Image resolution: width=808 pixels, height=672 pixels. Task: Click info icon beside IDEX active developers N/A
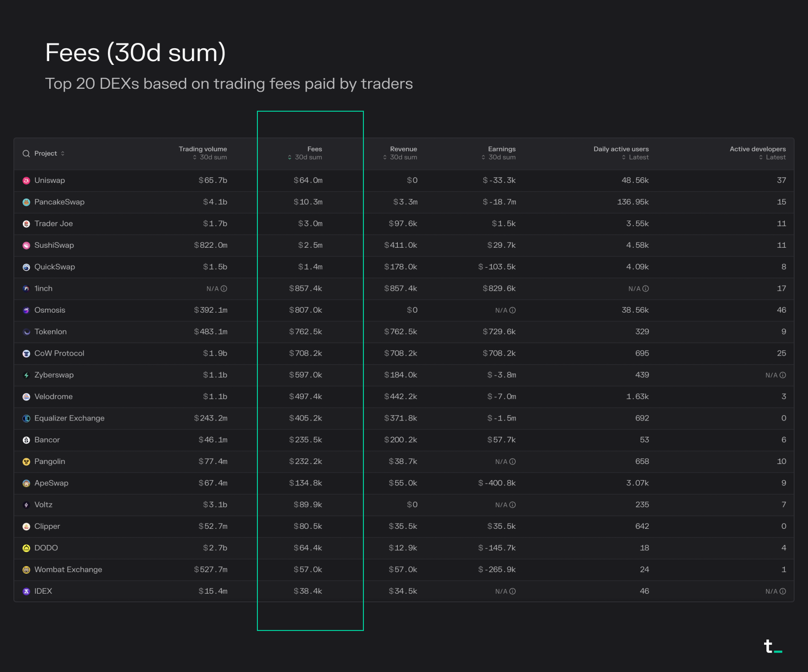click(x=783, y=591)
